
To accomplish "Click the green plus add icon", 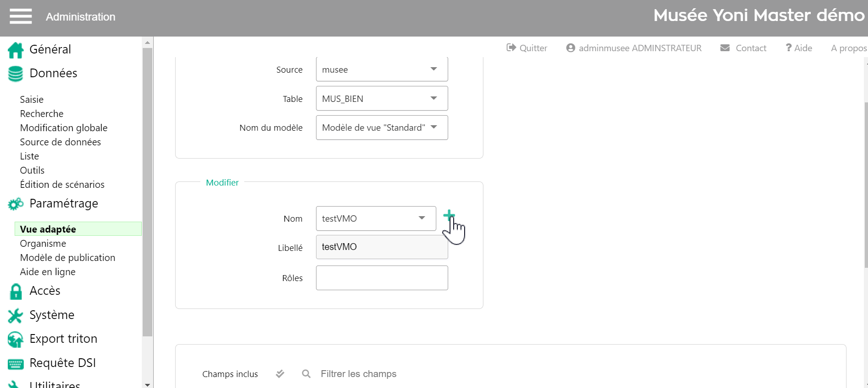I will click(449, 215).
